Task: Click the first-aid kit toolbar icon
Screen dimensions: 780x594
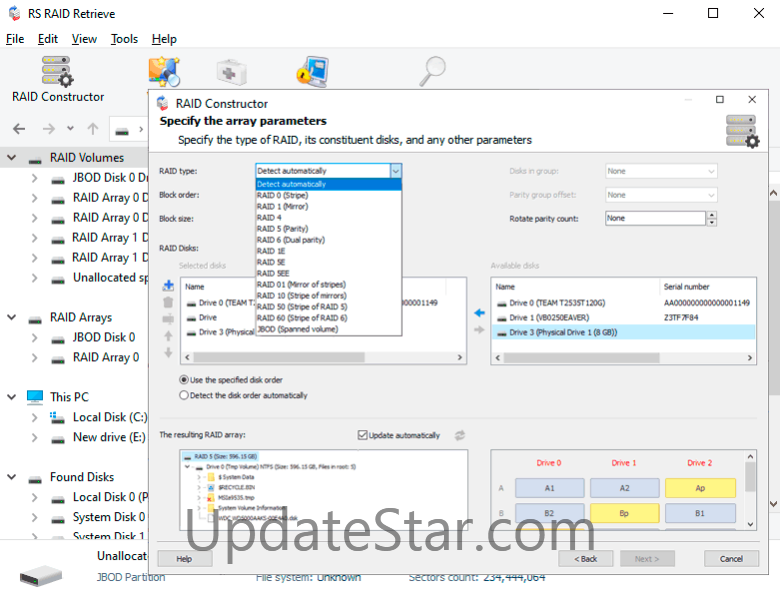Action: (x=231, y=73)
